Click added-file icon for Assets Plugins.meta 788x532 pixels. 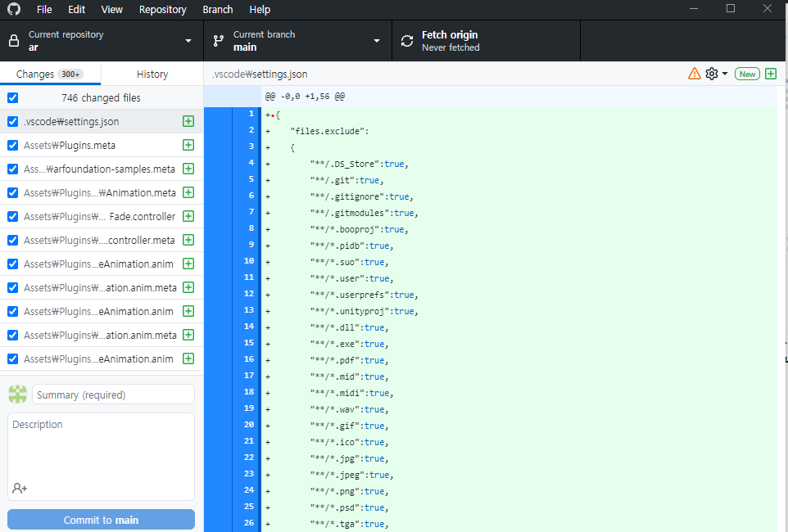point(188,145)
